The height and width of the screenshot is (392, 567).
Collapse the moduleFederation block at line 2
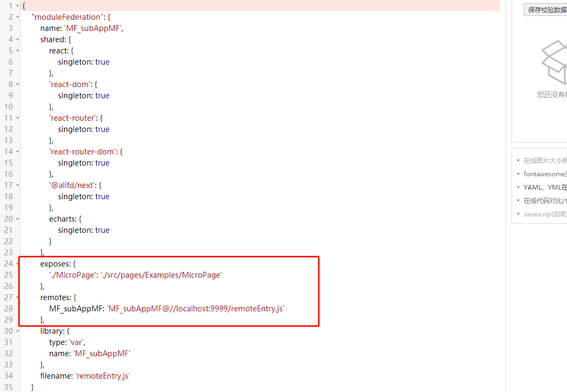pos(17,17)
